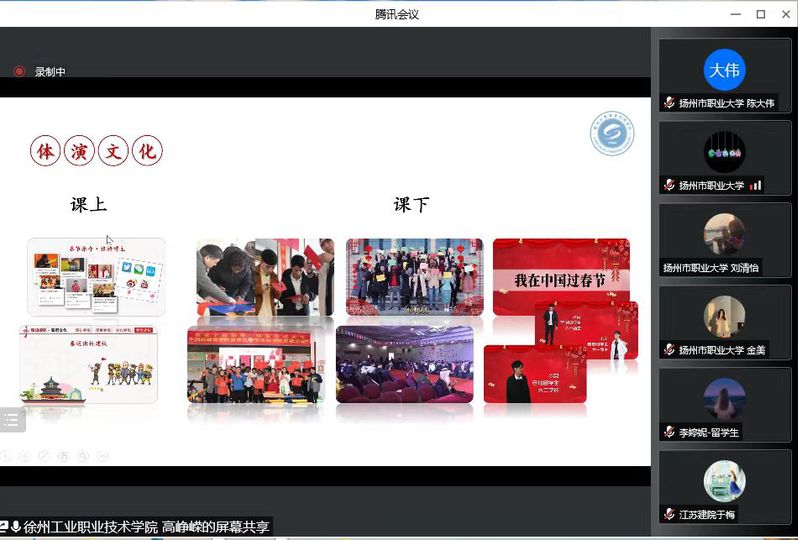
Task: Select the pen tool in the slideshow toolbar
Action: coord(44,456)
